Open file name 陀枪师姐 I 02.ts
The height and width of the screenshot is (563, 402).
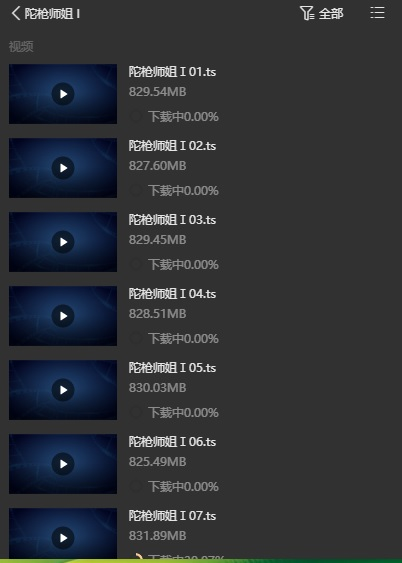(172, 146)
